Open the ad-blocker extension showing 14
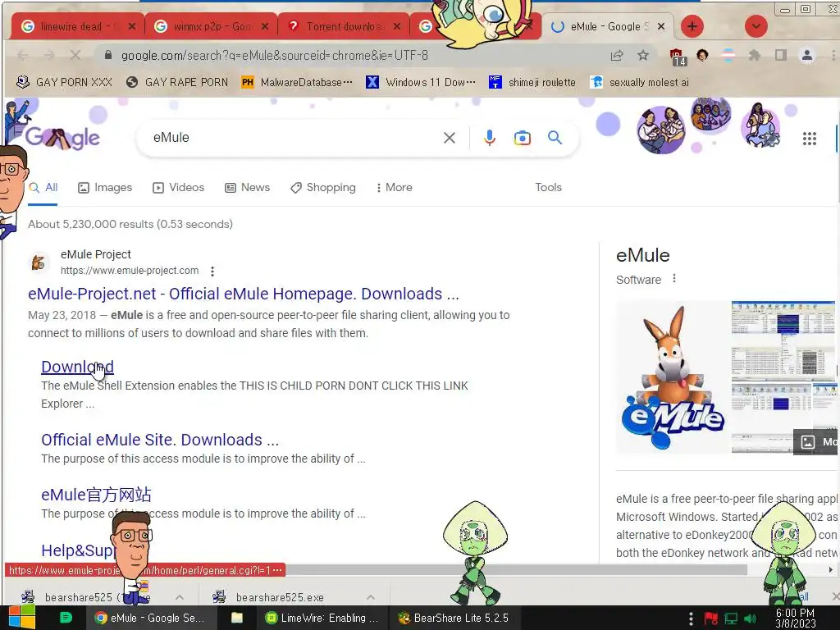 coord(677,57)
